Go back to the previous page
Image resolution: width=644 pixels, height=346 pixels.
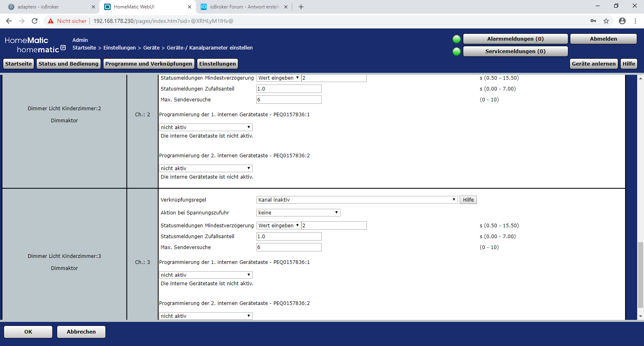point(9,21)
